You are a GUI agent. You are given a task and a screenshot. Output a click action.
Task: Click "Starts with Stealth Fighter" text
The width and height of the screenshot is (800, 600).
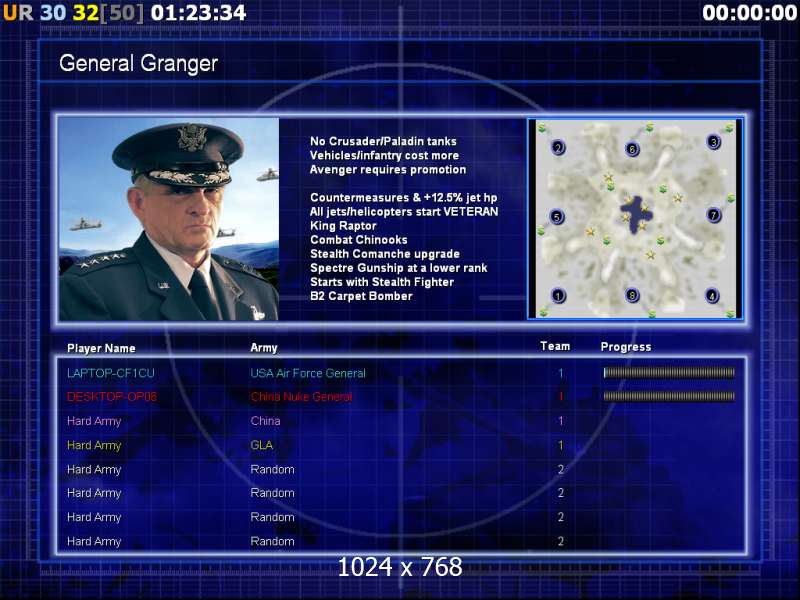click(x=382, y=282)
